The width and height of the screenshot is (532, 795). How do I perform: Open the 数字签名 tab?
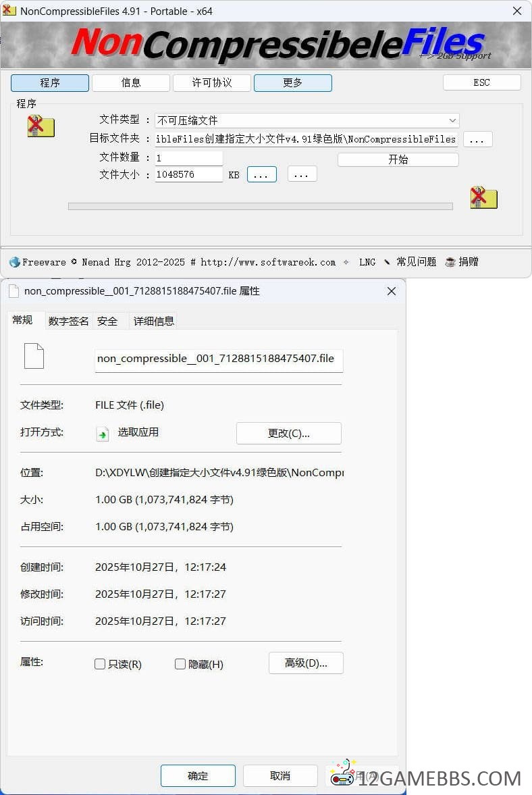(x=68, y=322)
